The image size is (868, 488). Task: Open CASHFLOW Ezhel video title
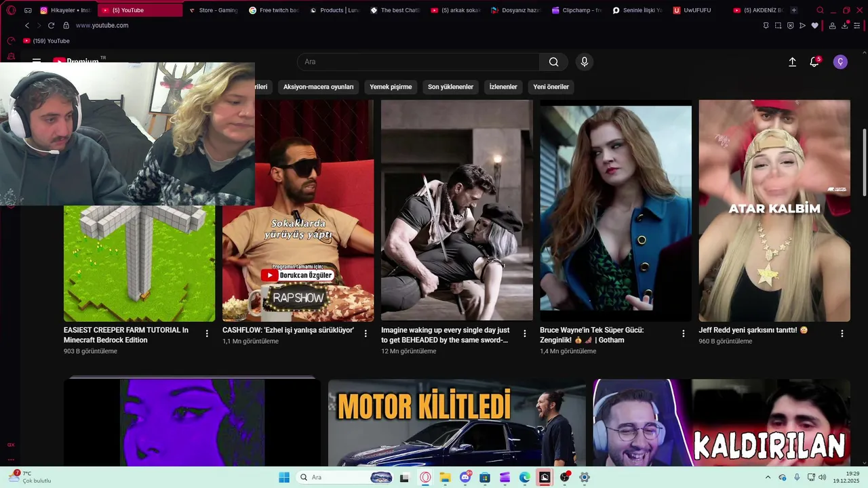[x=288, y=330]
